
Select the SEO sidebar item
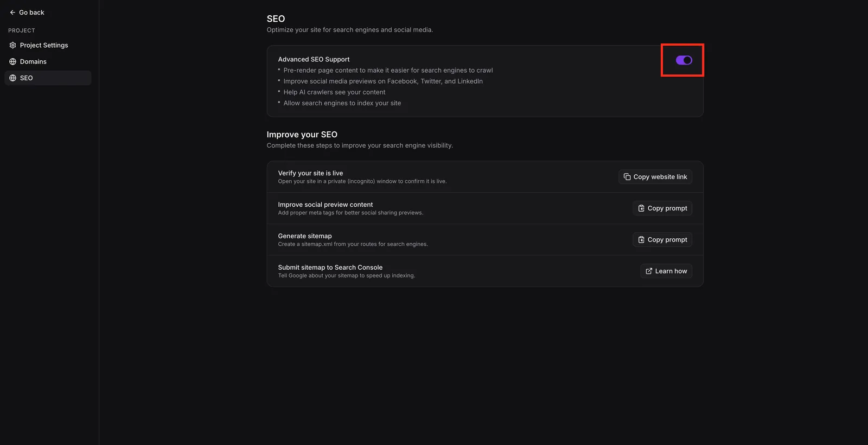coord(48,78)
